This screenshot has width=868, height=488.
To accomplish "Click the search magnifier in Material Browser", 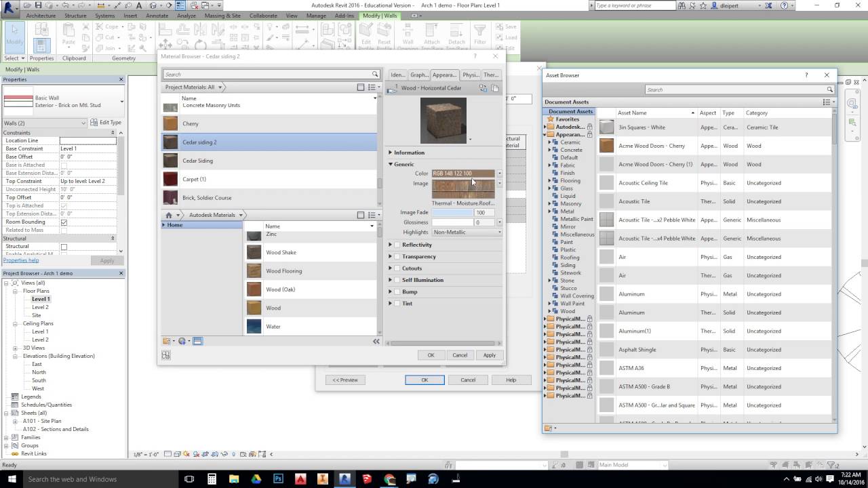I will tap(374, 74).
